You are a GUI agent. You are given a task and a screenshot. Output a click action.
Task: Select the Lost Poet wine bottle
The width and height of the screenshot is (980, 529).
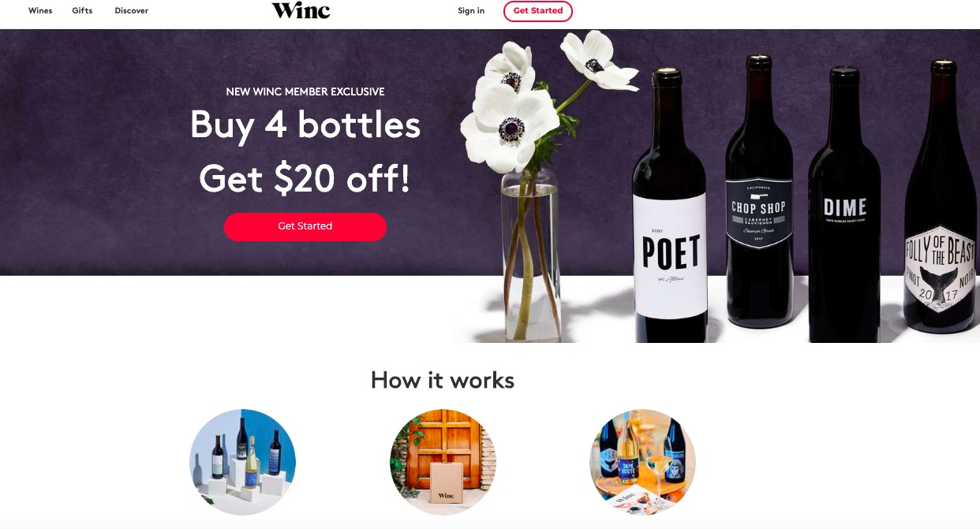pos(671,205)
